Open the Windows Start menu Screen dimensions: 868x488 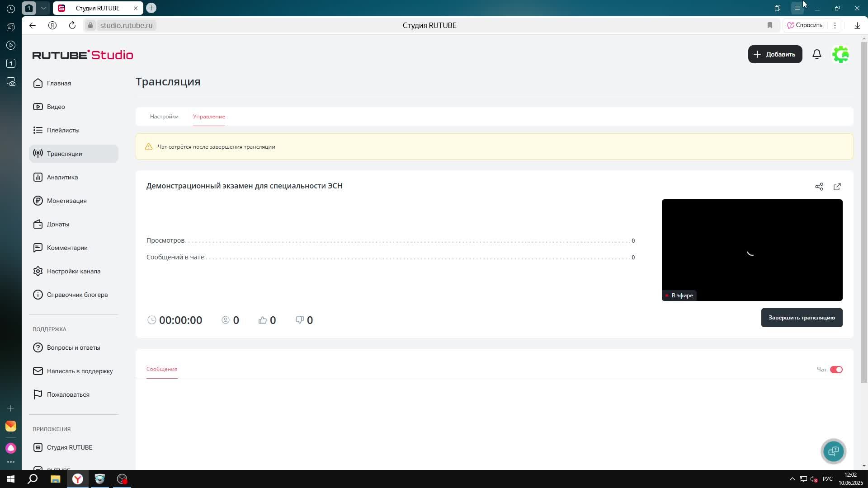[x=11, y=479]
